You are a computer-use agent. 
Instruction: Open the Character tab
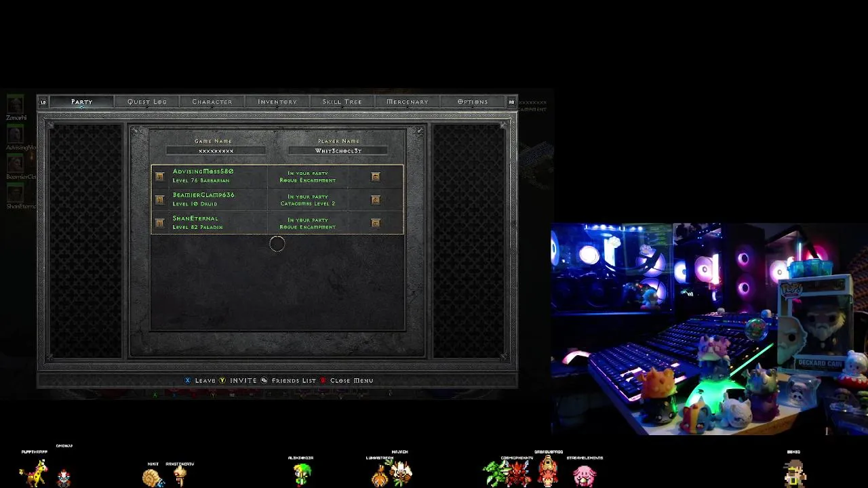click(212, 102)
